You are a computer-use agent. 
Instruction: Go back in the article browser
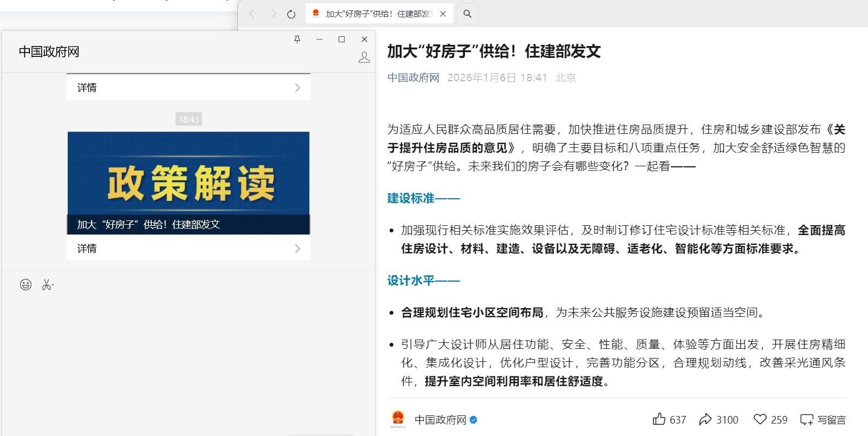[252, 14]
